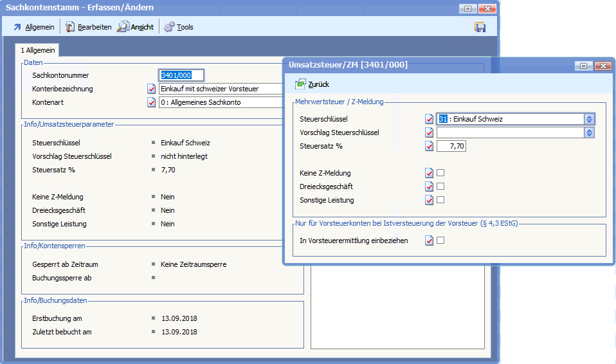The width and height of the screenshot is (616, 364).
Task: Click the Sachkontonummer input field
Action: [x=181, y=75]
